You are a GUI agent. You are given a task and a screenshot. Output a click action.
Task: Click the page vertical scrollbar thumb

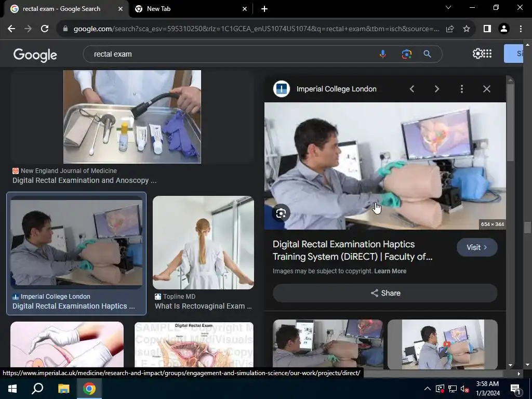click(x=527, y=228)
